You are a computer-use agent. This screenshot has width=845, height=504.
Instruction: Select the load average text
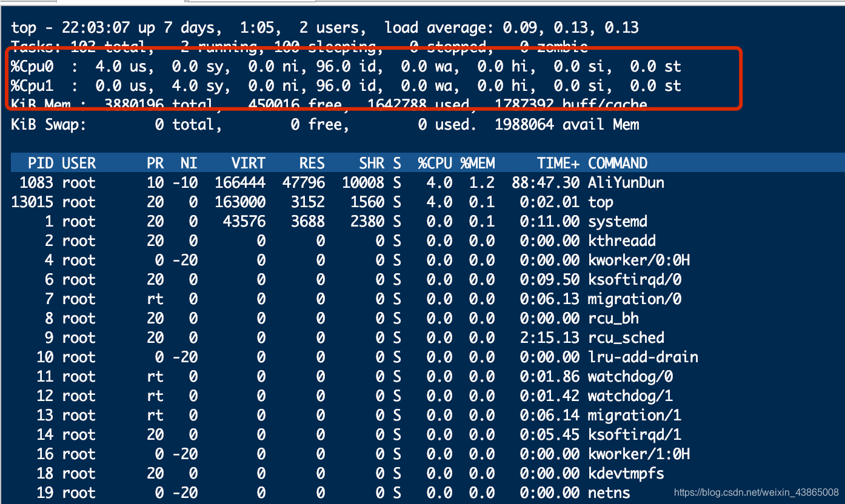click(512, 27)
